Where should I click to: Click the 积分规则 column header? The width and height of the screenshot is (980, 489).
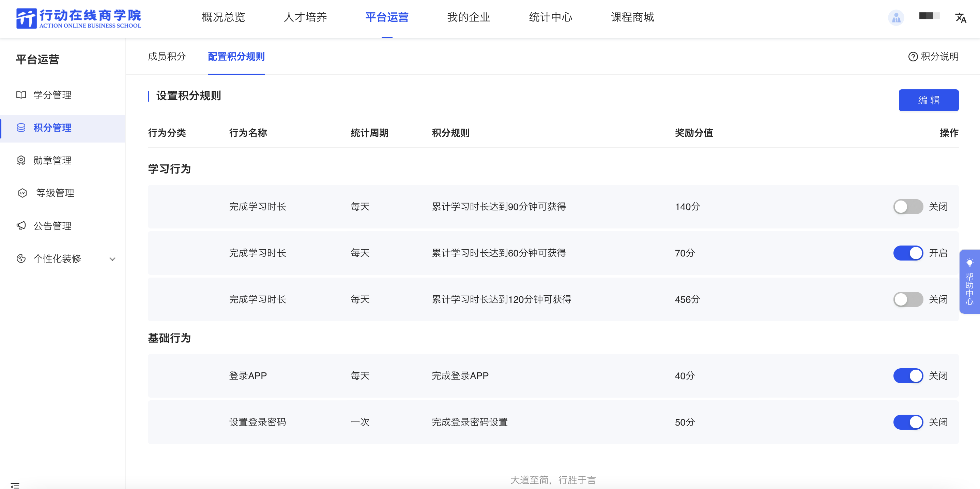tap(450, 133)
